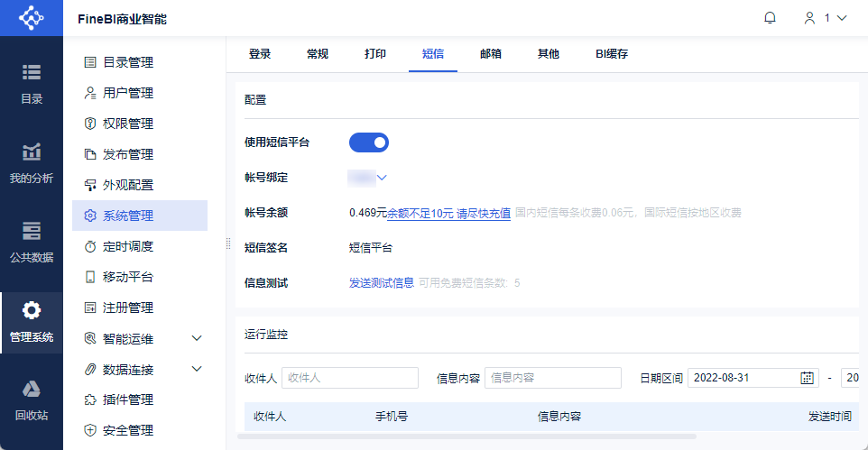The height and width of the screenshot is (450, 868).
Task: Click the 收件人 table column header
Action: (x=270, y=417)
